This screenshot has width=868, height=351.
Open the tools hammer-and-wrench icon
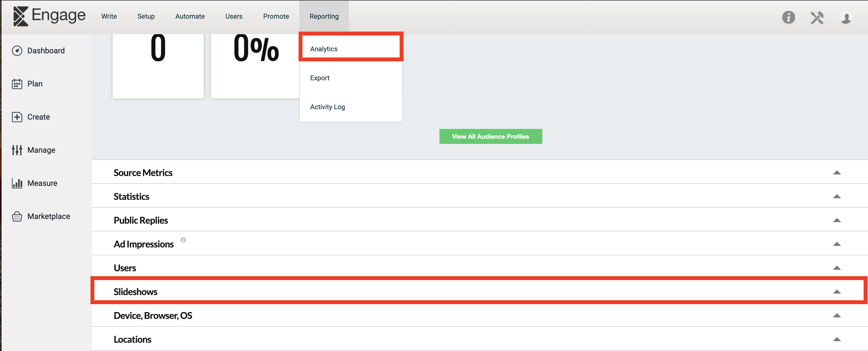817,17
